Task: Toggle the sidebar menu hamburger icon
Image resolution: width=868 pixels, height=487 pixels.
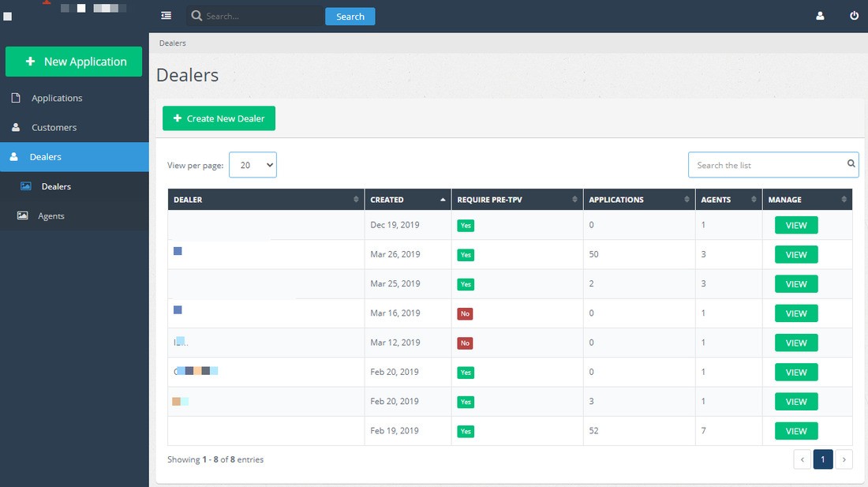Action: pyautogui.click(x=166, y=16)
